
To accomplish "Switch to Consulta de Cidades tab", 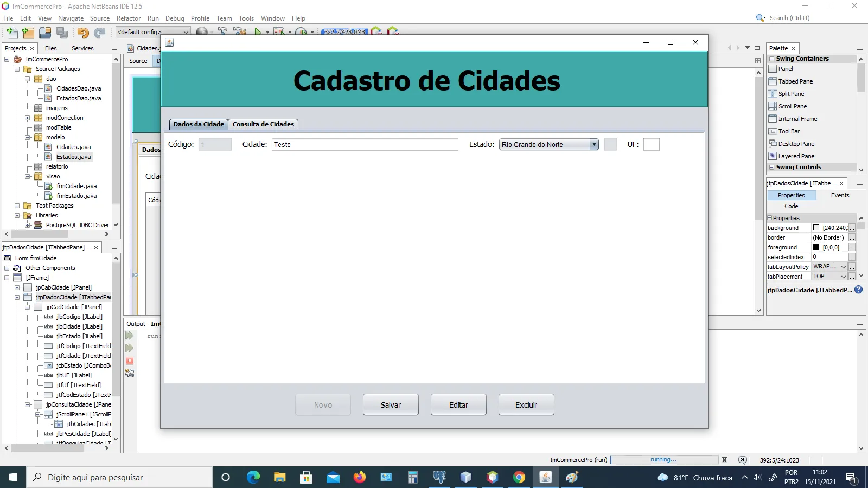I will point(263,124).
